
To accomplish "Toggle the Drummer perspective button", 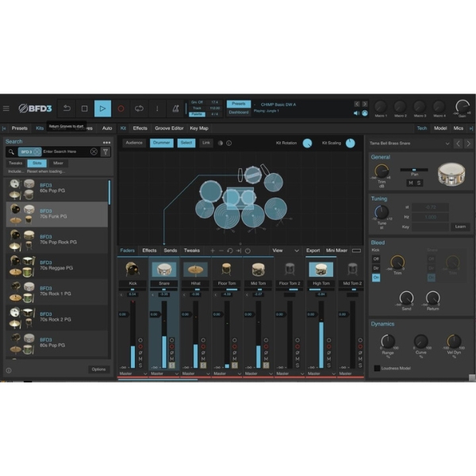I will (x=162, y=143).
